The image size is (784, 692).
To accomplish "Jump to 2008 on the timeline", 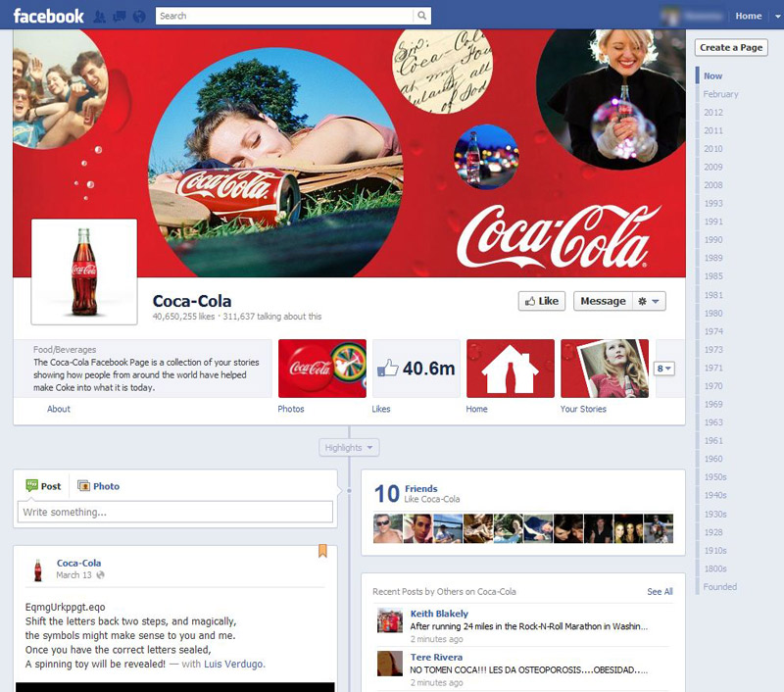I will (713, 185).
